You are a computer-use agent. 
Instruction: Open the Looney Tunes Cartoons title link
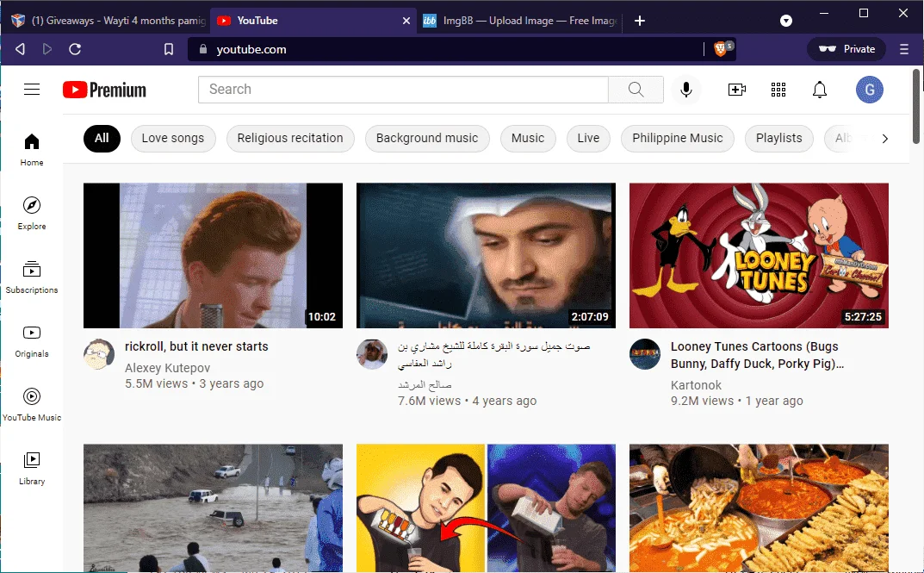pyautogui.click(x=757, y=355)
